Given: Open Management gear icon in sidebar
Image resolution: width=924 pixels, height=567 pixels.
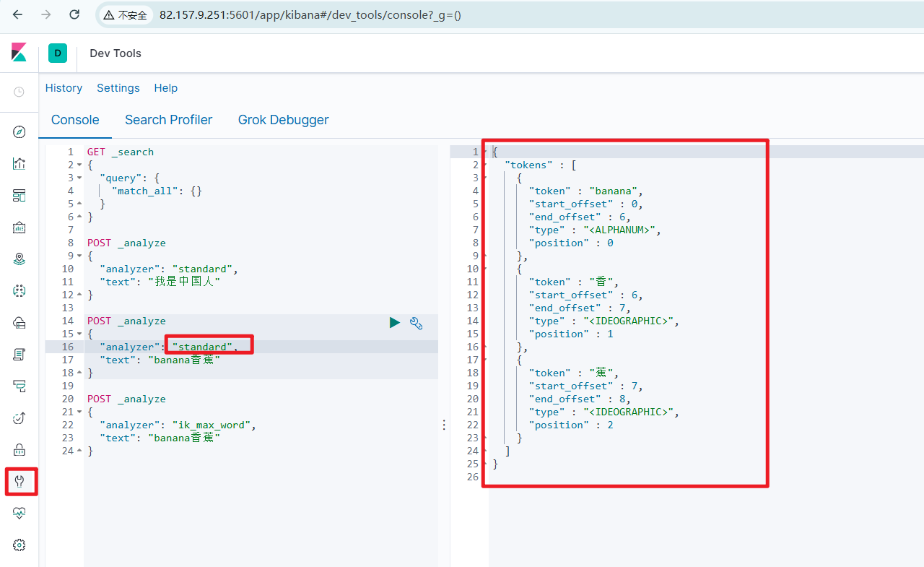Looking at the screenshot, I should [x=19, y=545].
